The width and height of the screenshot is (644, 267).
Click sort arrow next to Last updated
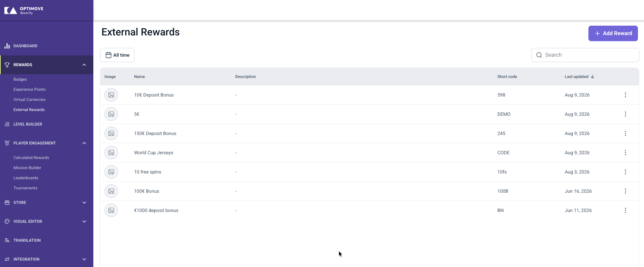point(592,77)
